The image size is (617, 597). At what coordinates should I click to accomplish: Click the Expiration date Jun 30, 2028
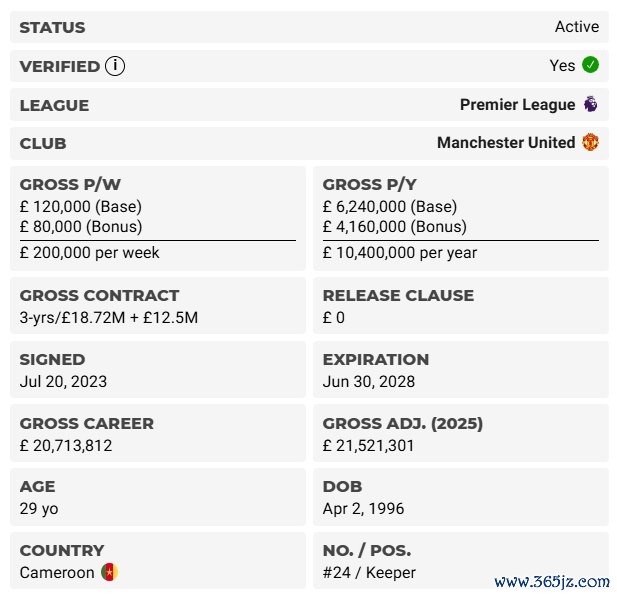coord(368,381)
